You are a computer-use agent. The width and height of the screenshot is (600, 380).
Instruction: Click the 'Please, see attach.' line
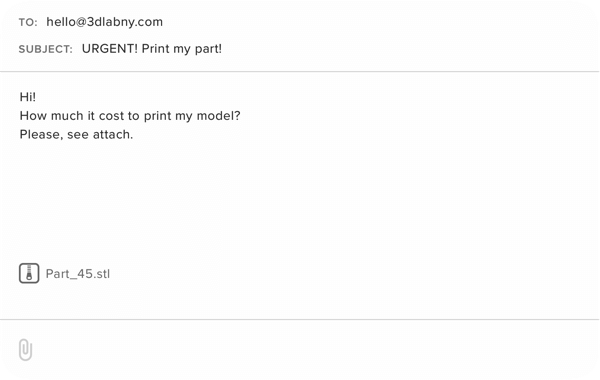tap(76, 134)
